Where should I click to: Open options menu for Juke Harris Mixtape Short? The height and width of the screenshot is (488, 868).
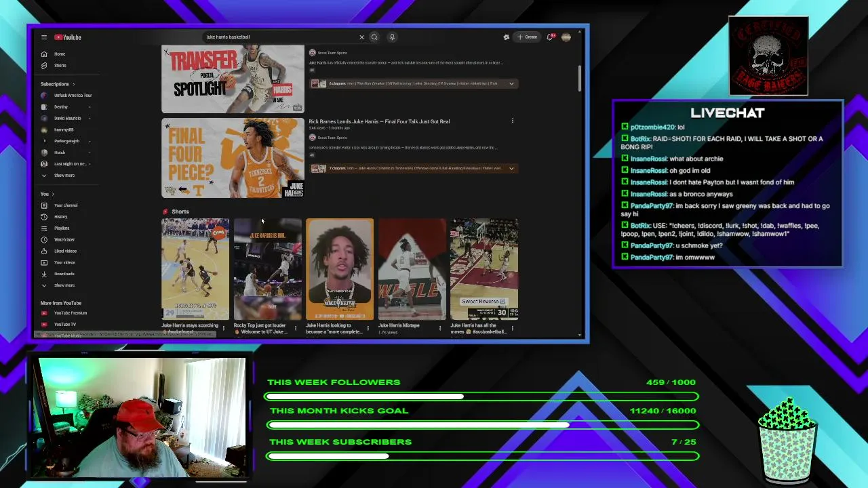(440, 328)
